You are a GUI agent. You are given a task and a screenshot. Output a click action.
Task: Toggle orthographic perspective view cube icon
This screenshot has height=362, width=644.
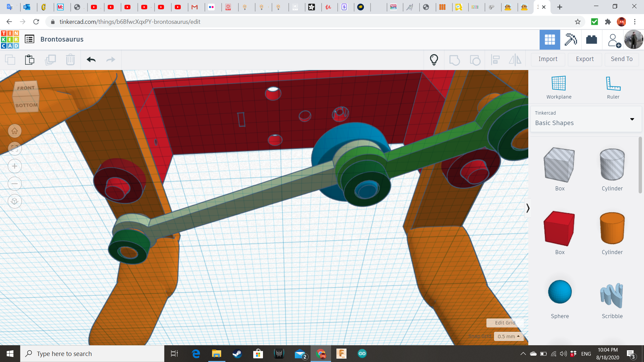pos(15,201)
